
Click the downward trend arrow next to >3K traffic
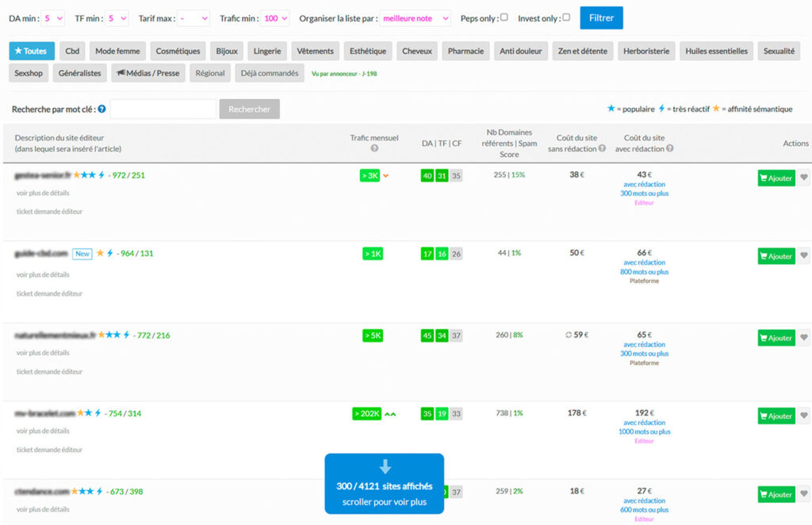pos(386,176)
